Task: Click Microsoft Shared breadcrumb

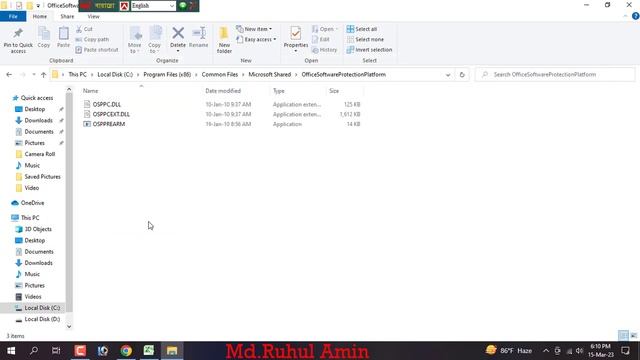Action: tap(269, 75)
